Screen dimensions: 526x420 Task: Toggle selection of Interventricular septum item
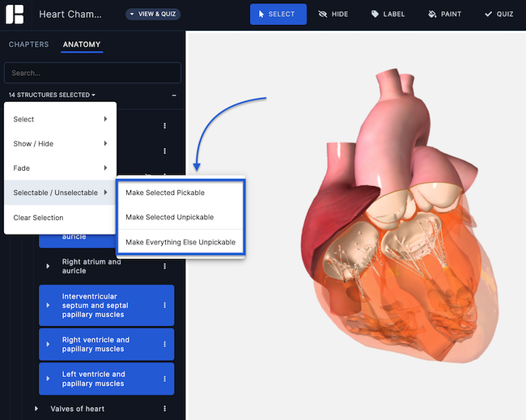[95, 305]
